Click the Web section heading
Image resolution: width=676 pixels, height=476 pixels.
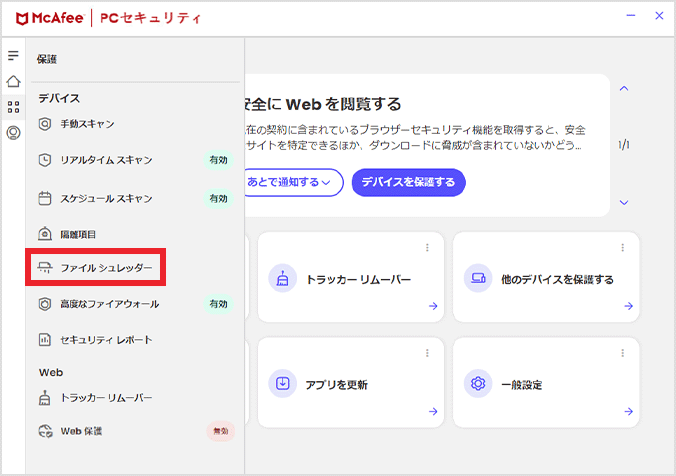(51, 372)
